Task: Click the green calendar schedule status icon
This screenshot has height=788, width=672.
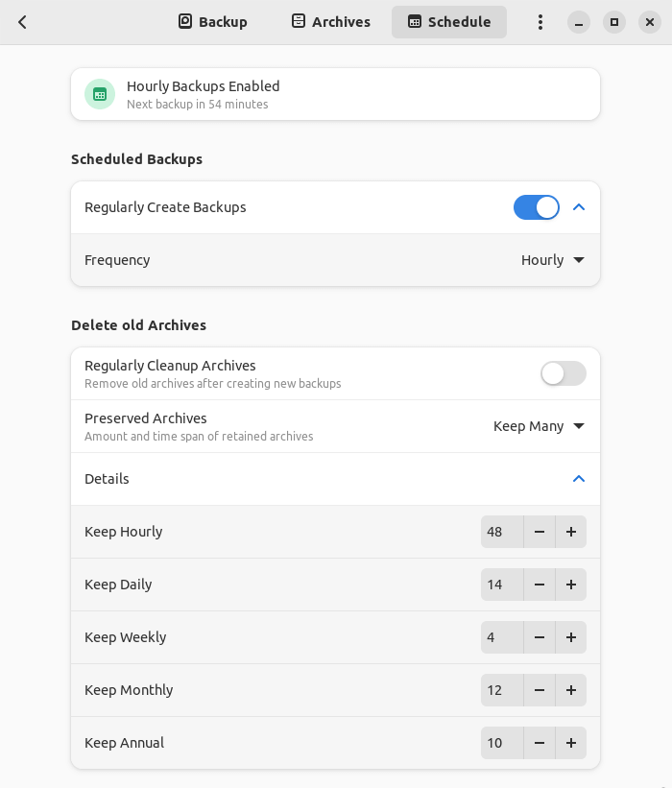Action: 100,94
